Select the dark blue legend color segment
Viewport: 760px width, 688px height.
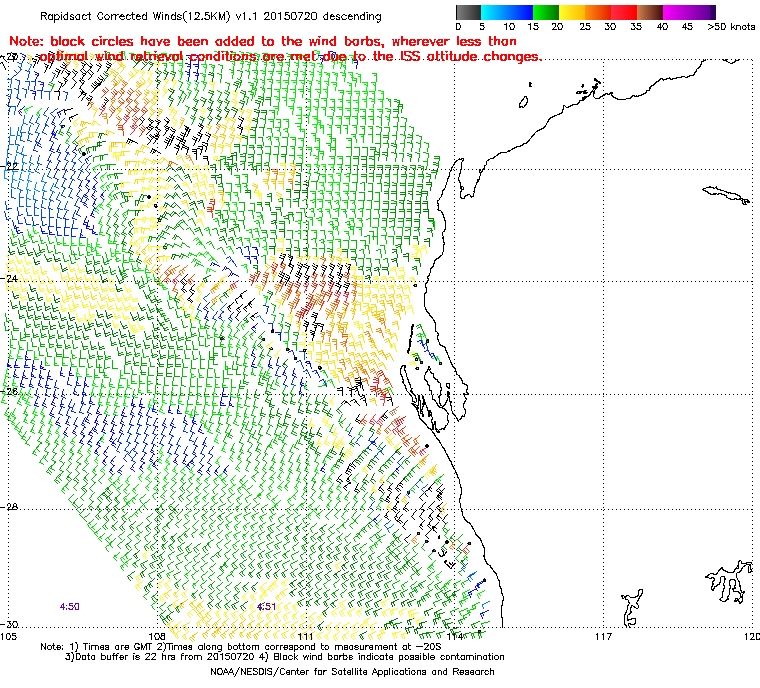518,13
